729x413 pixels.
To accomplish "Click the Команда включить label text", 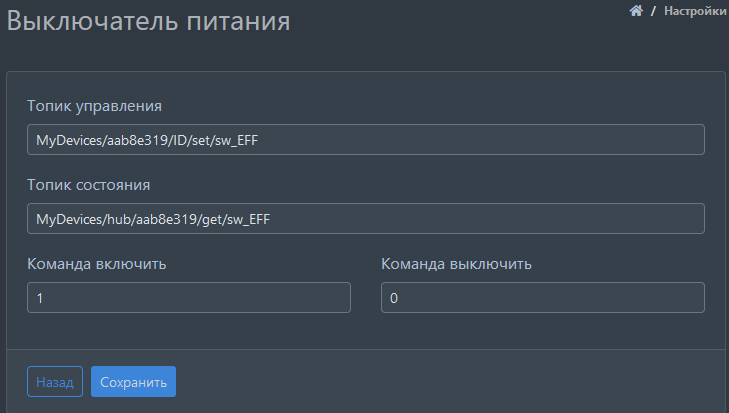I will (x=96, y=264).
